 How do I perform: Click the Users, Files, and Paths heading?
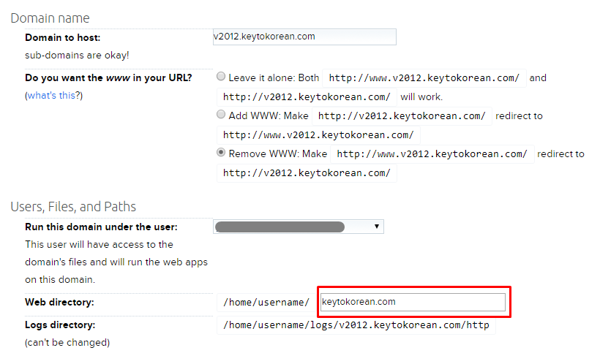click(x=73, y=207)
